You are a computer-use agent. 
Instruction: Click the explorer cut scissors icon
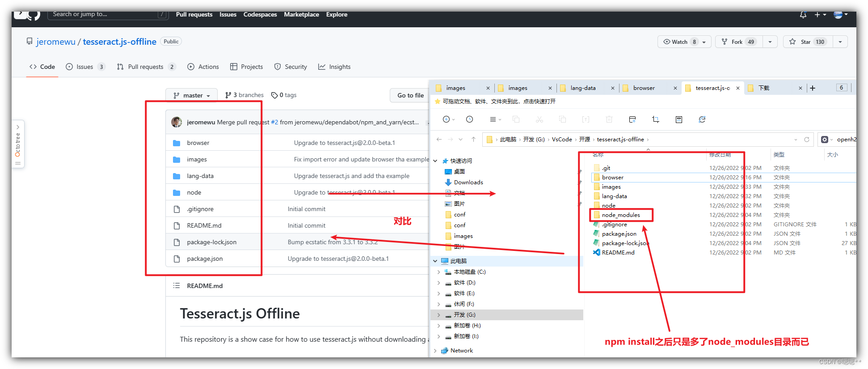pyautogui.click(x=539, y=119)
